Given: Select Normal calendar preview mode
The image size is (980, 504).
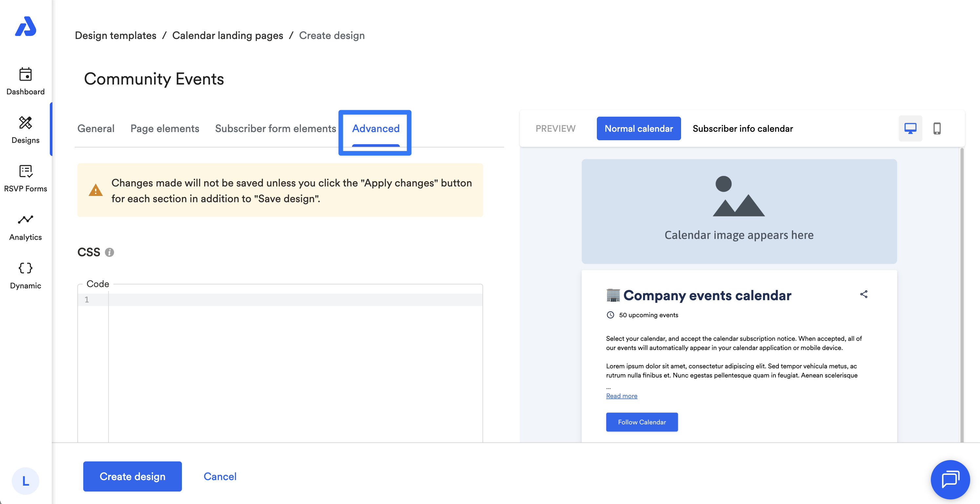Looking at the screenshot, I should click(x=638, y=128).
